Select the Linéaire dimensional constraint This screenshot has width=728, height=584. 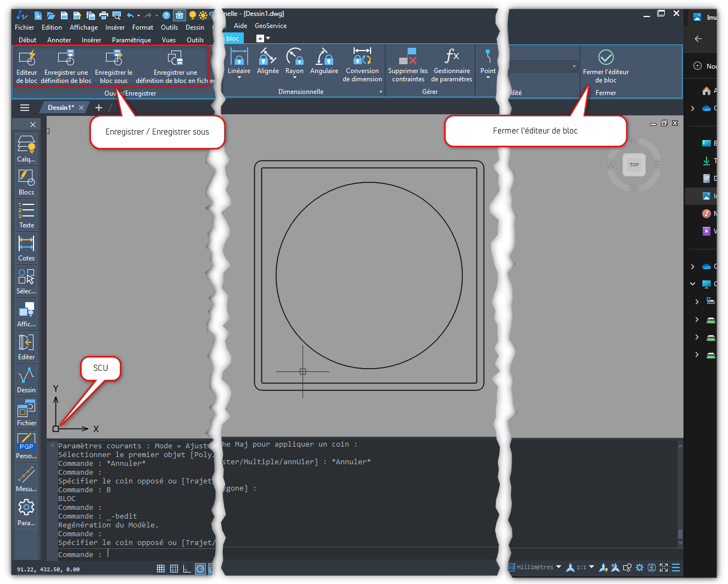coord(239,60)
